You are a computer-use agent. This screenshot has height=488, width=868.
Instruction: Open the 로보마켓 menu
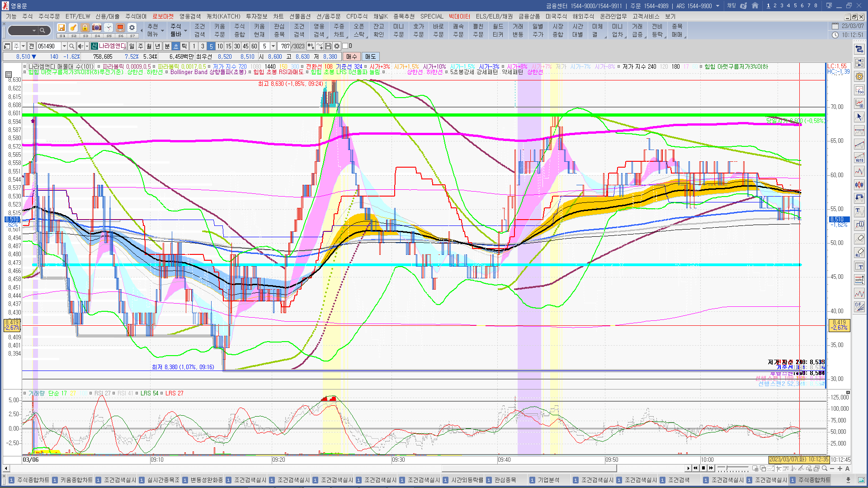click(163, 16)
